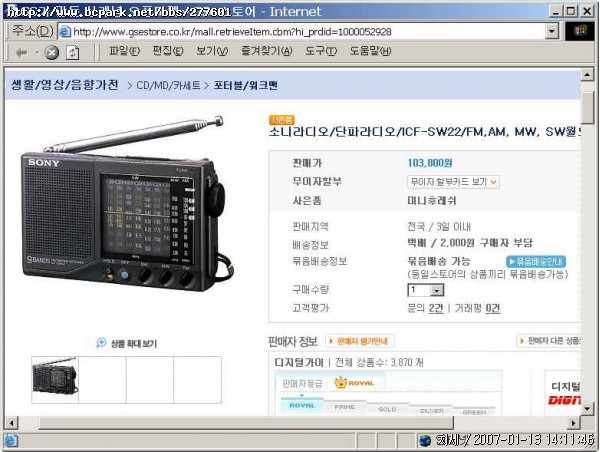Open the 보기(V) menu
This screenshot has height=452, width=600.
(x=212, y=51)
